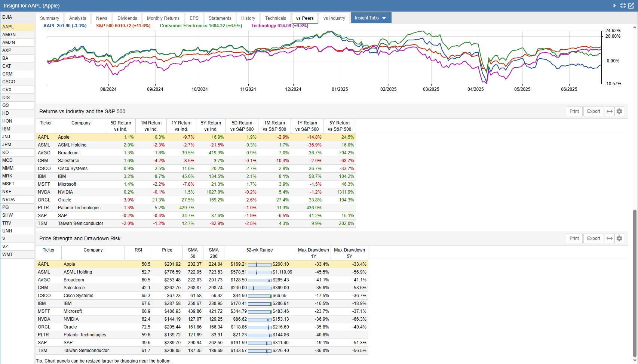Pick MCD in the ticker sidebar

coord(17,160)
